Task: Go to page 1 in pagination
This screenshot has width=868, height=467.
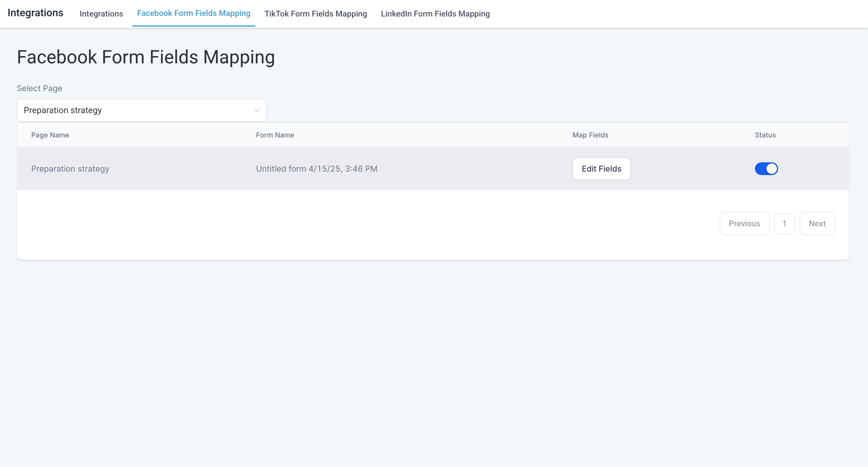Action: [784, 224]
